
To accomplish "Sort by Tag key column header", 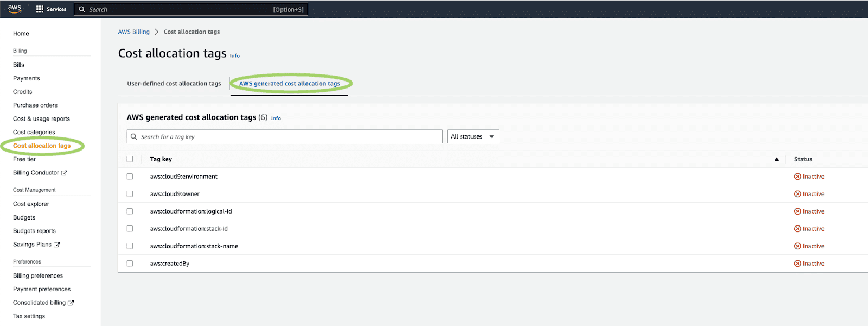I will (x=161, y=159).
